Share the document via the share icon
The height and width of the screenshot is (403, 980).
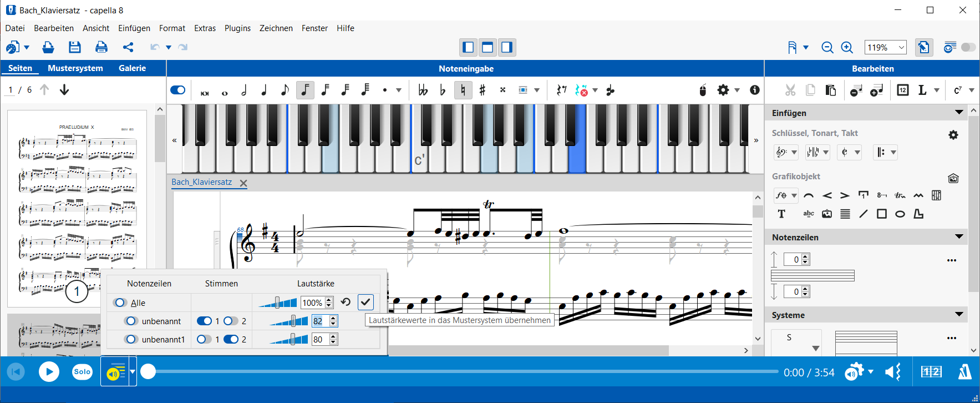pos(128,47)
